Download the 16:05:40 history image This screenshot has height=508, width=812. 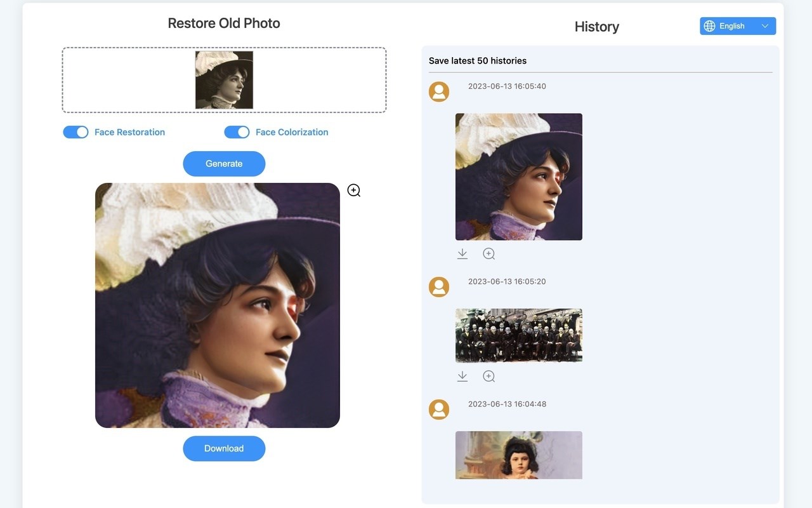(x=462, y=254)
